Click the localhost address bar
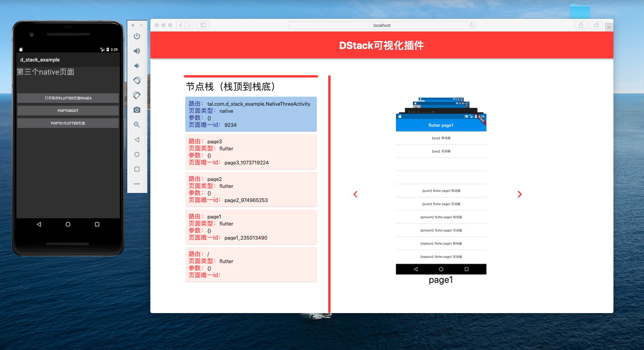Viewport: 644px width, 350px height. pyautogui.click(x=382, y=25)
